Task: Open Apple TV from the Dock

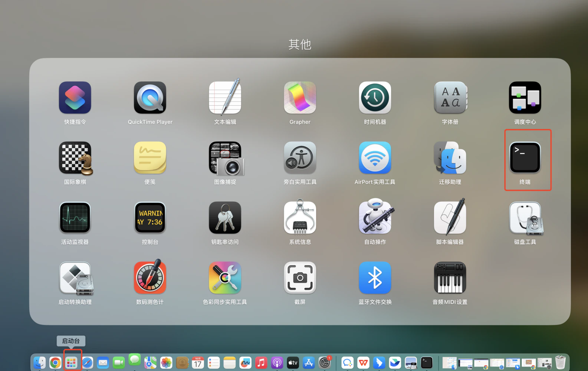Action: (x=293, y=362)
